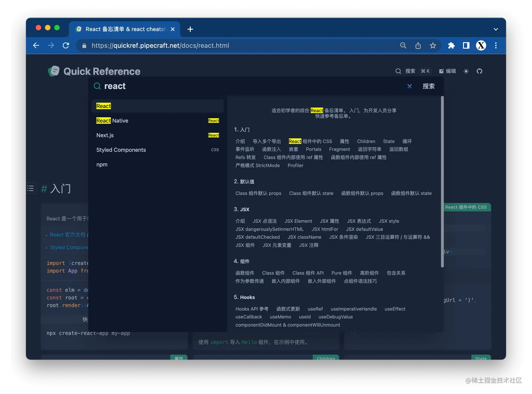Go back with the browser back arrow

click(x=36, y=45)
